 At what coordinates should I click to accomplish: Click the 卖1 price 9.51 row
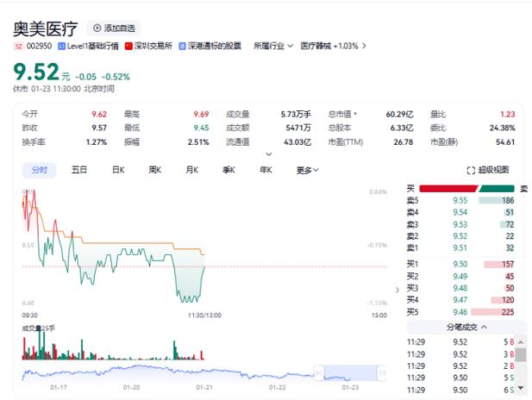(x=460, y=248)
